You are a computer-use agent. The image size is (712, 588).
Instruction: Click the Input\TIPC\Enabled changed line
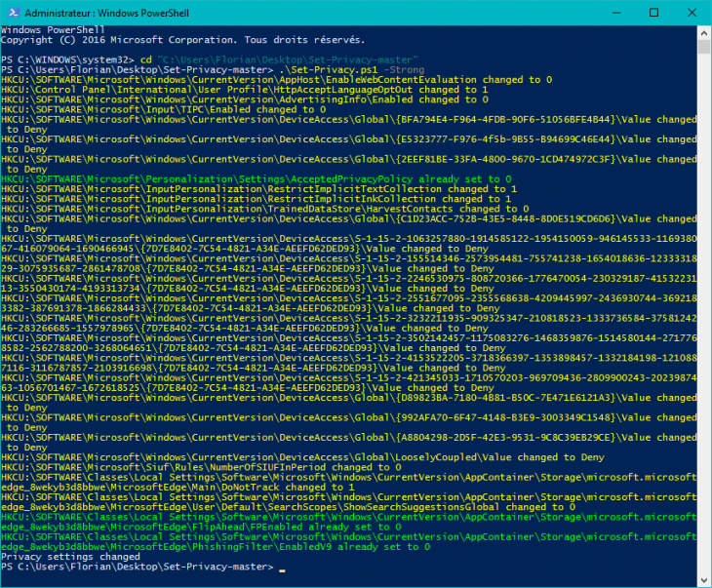point(164,110)
